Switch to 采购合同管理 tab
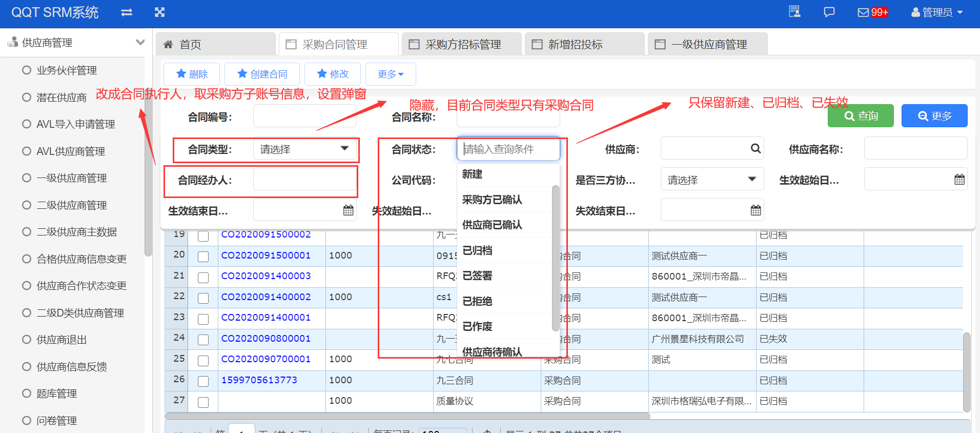 click(339, 44)
